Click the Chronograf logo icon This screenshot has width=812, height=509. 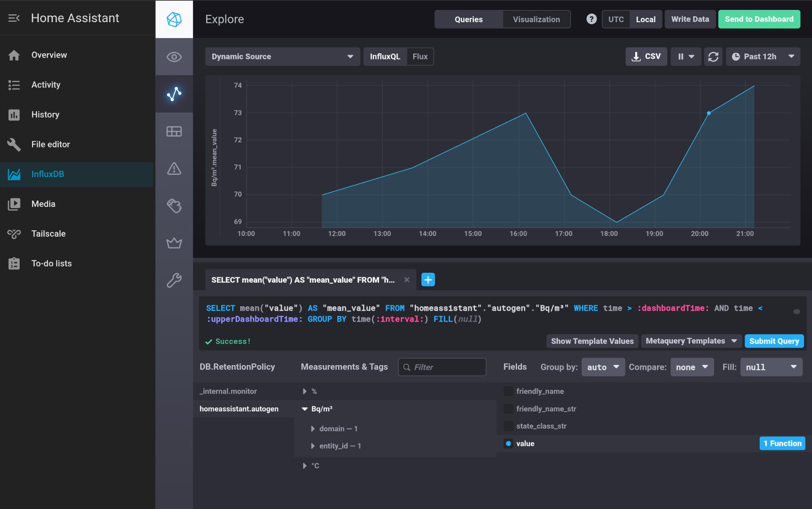pos(174,19)
